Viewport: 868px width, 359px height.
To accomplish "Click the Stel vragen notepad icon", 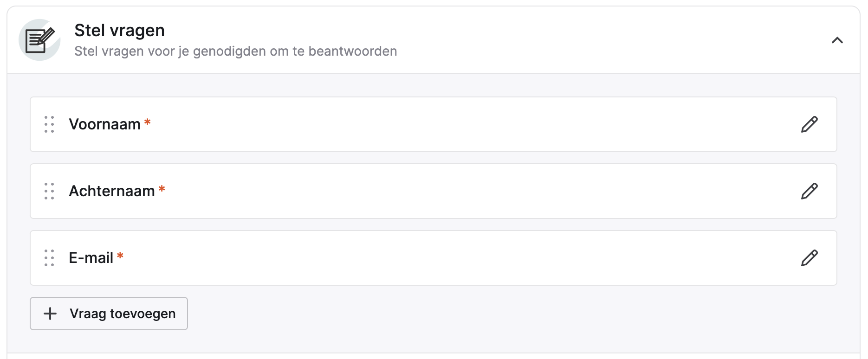I will pos(39,40).
